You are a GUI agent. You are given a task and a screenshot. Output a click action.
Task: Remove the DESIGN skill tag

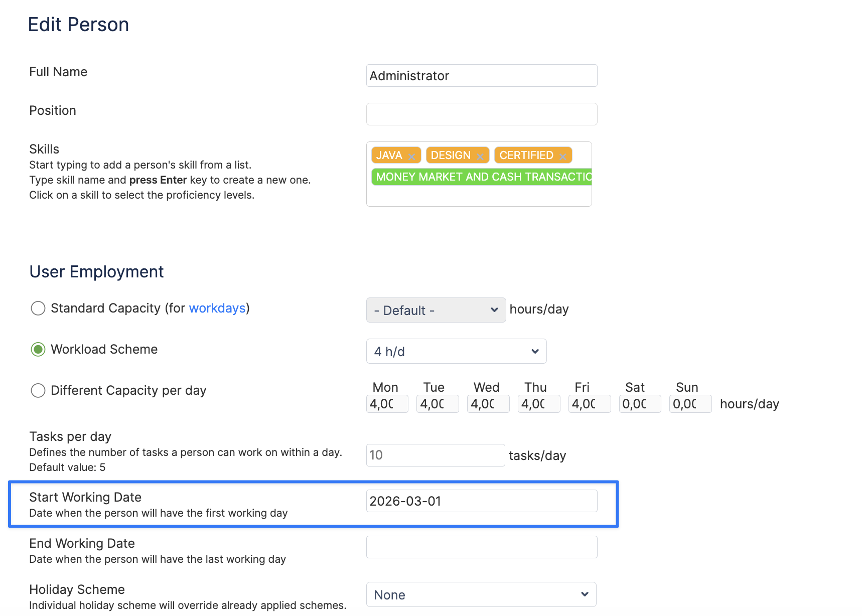[480, 157]
